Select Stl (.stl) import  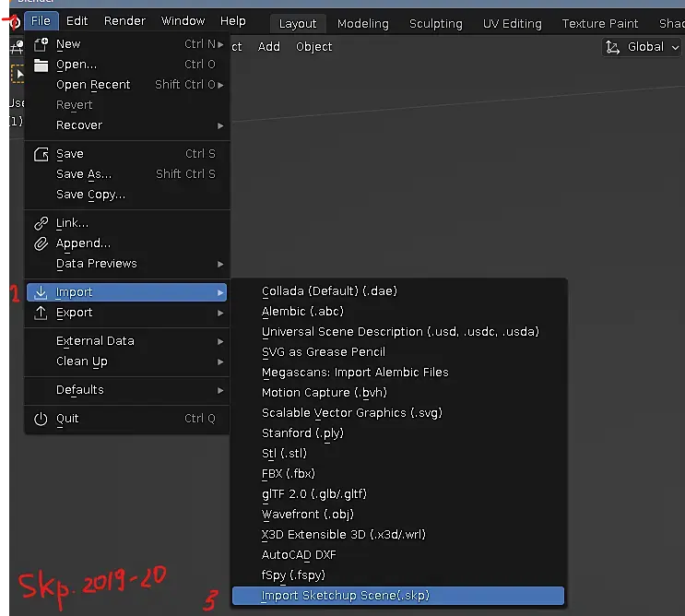click(398, 454)
